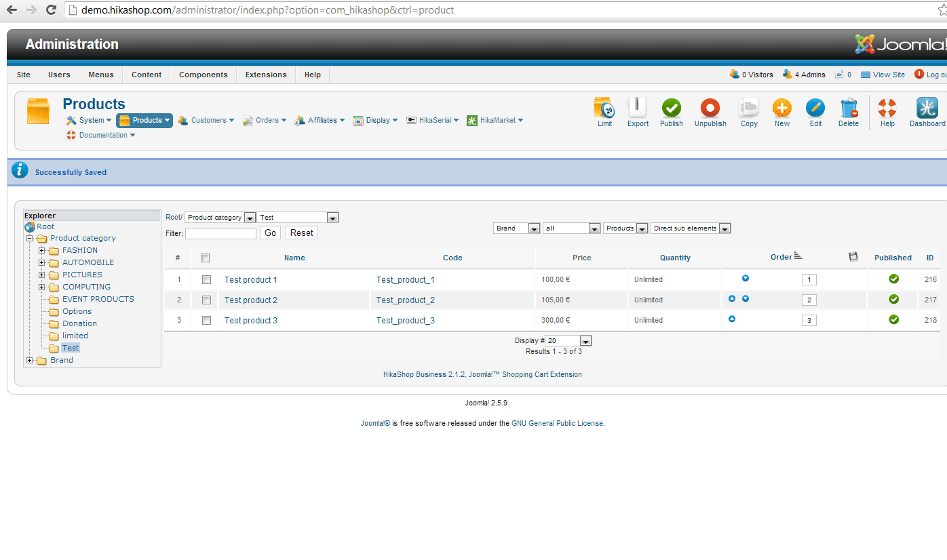The image size is (947, 560).
Task: Expand the Brand tree node
Action: point(29,361)
